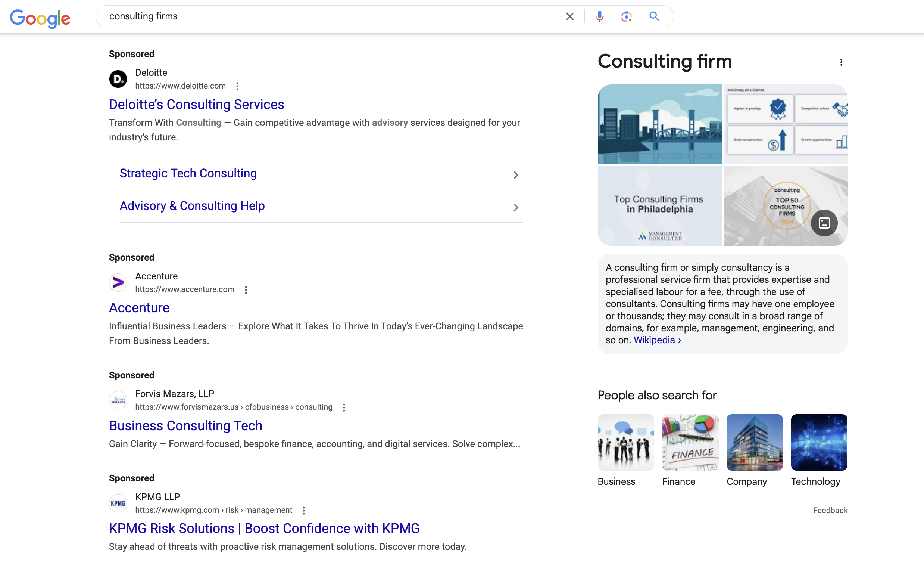This screenshot has height=564, width=924.
Task: Open Google Lens image search icon
Action: 627,16
